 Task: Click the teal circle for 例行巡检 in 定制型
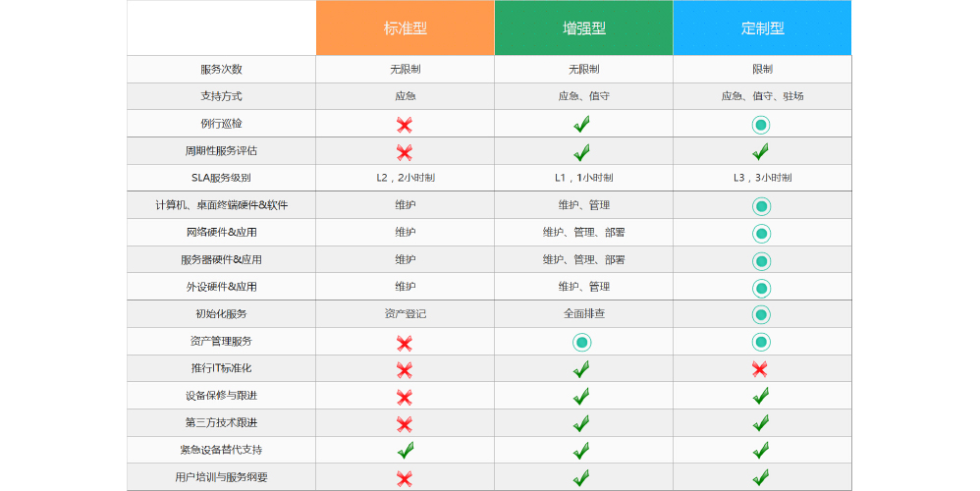[x=761, y=125]
